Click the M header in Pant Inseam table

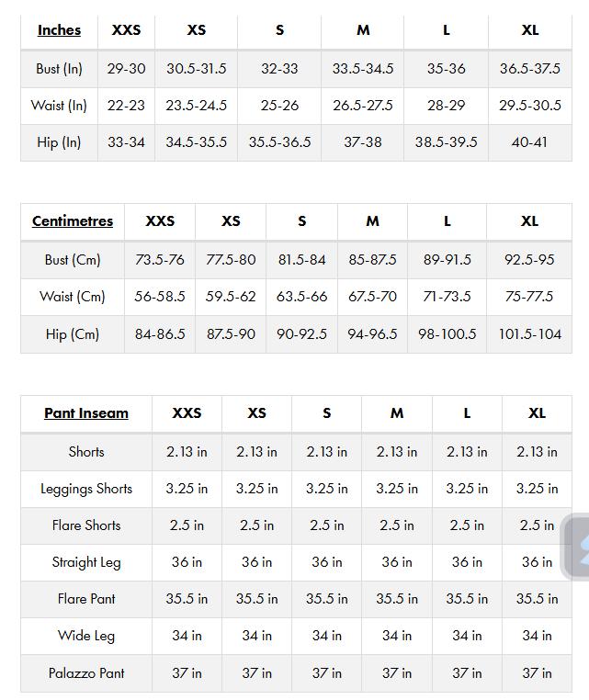pos(397,413)
